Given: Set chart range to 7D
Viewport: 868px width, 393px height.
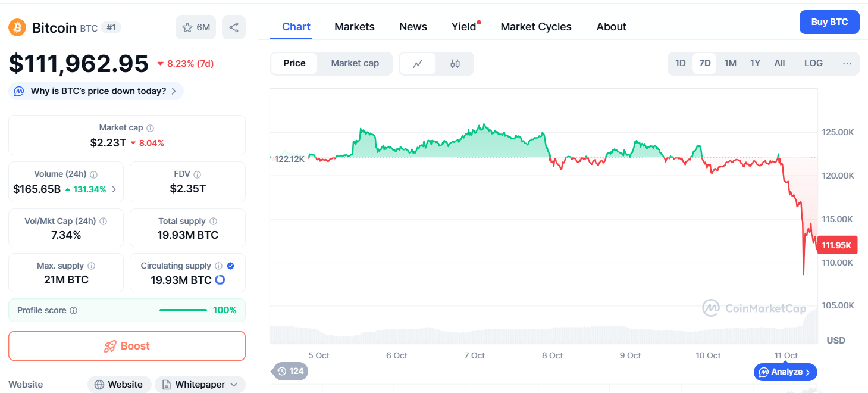Looking at the screenshot, I should (705, 63).
